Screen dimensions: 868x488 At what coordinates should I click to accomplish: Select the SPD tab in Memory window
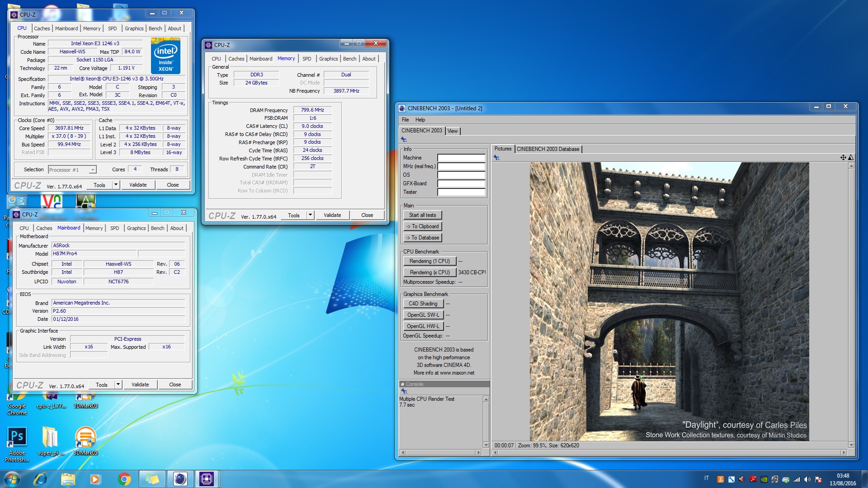tap(307, 59)
